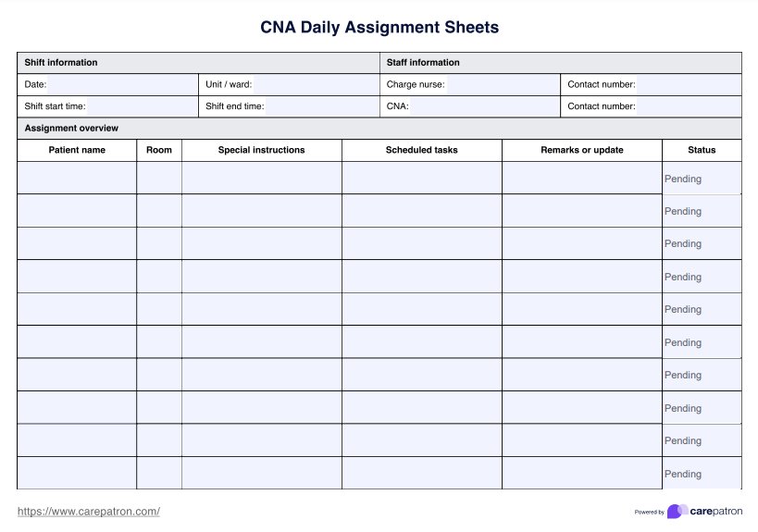Image resolution: width=758 pixels, height=532 pixels.
Task: Enter the Charge nurse name field
Action: 502,85
